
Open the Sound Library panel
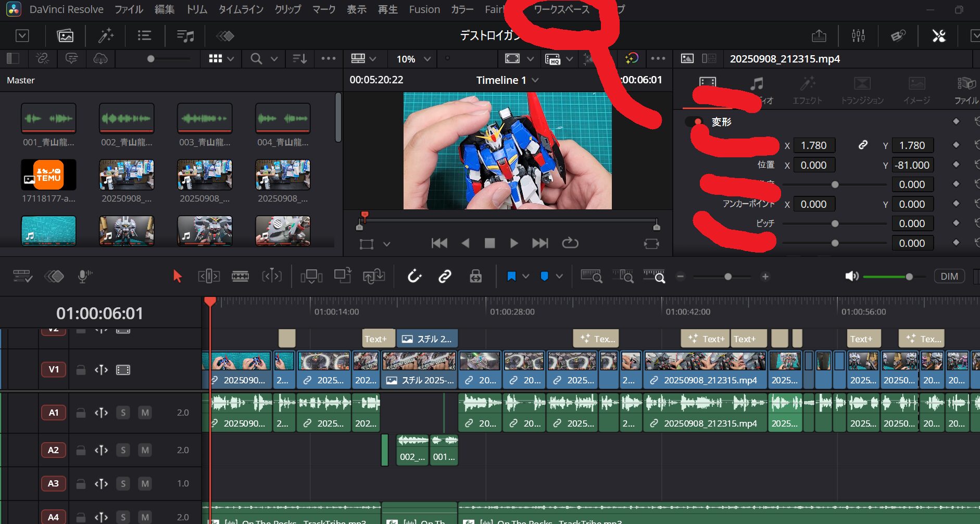click(185, 35)
